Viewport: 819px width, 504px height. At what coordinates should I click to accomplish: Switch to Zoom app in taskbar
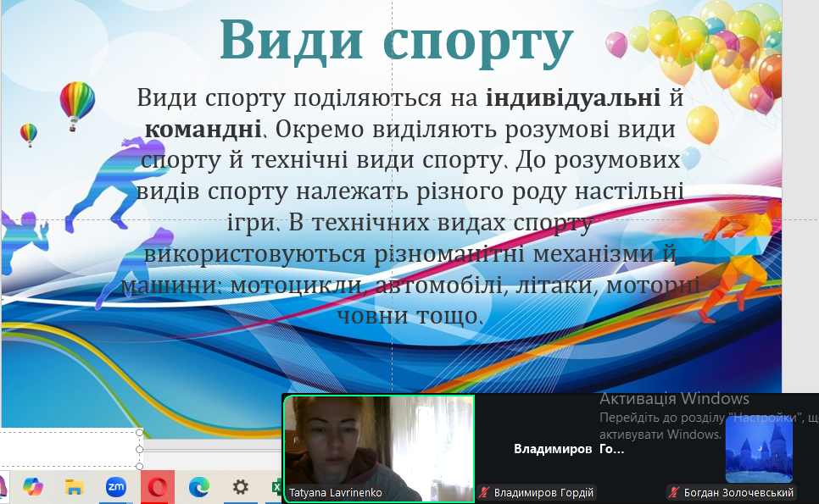pos(116,487)
